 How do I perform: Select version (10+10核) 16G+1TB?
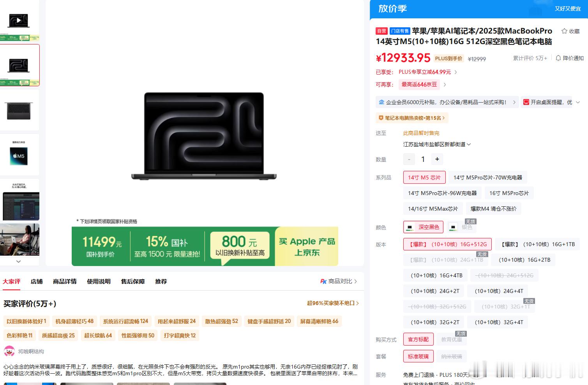(x=537, y=244)
